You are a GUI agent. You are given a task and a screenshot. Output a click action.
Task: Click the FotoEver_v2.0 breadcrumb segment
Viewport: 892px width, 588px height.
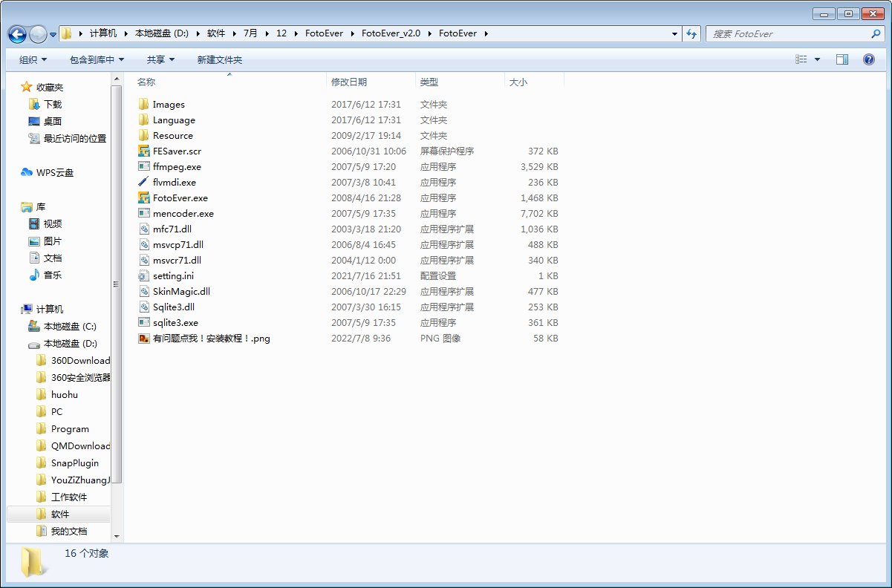[x=391, y=33]
